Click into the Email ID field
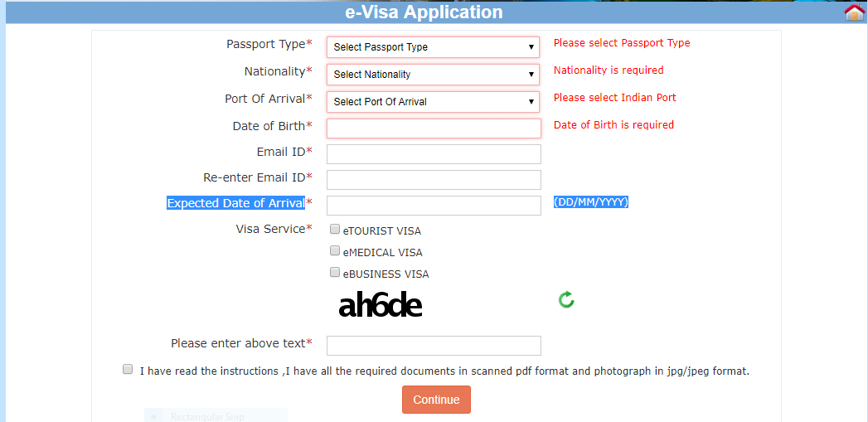The image size is (868, 422). 434,154
